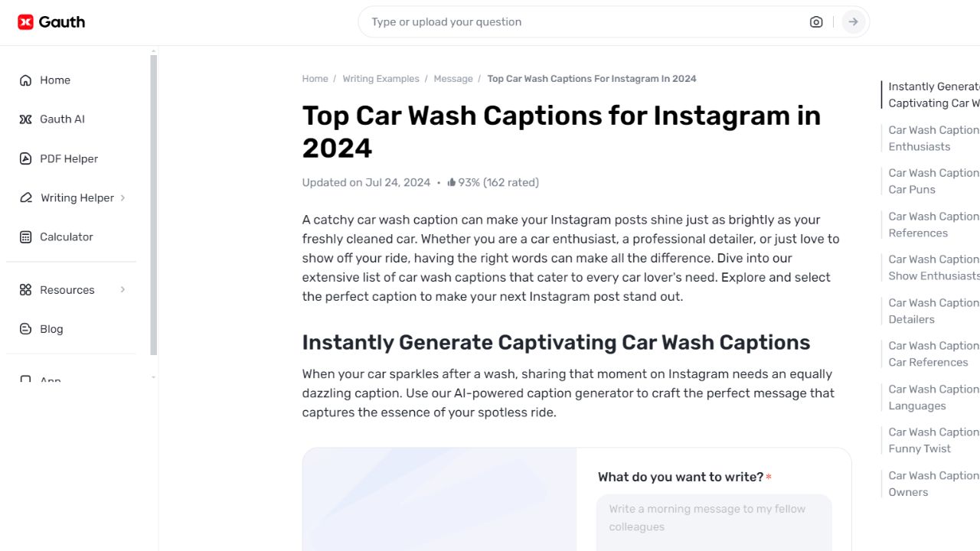Image resolution: width=980 pixels, height=551 pixels.
Task: Click the App item in the sidebar
Action: pyautogui.click(x=50, y=378)
